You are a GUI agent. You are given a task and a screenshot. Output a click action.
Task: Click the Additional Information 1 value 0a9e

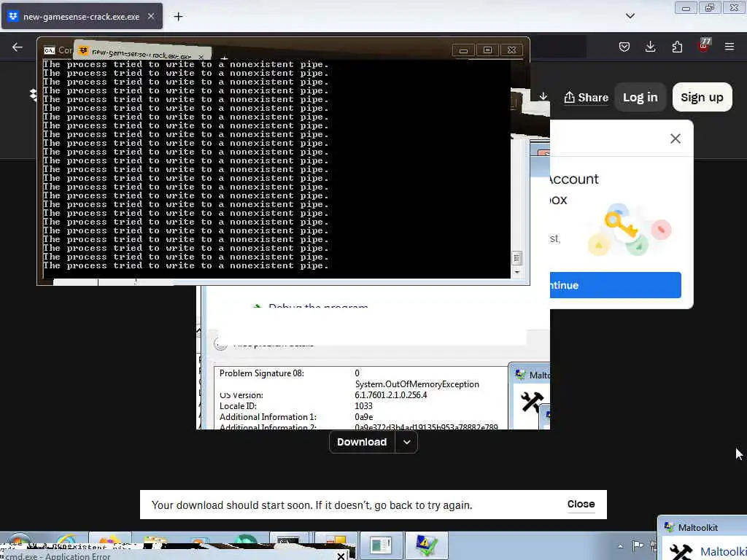[364, 417]
